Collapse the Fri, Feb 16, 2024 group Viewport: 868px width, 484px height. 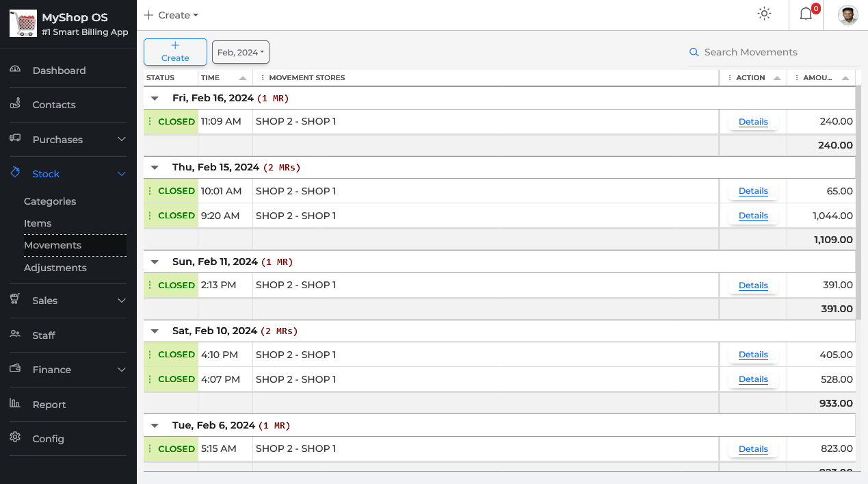[155, 99]
